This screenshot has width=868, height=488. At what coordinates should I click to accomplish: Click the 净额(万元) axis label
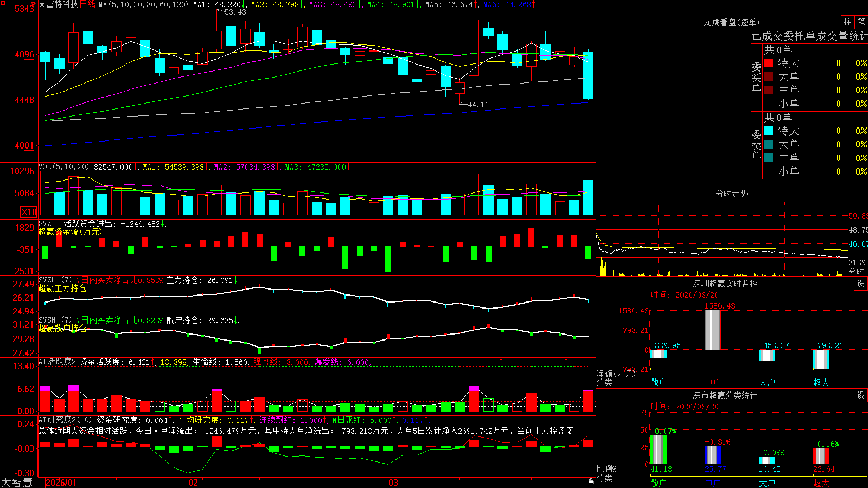[616, 374]
